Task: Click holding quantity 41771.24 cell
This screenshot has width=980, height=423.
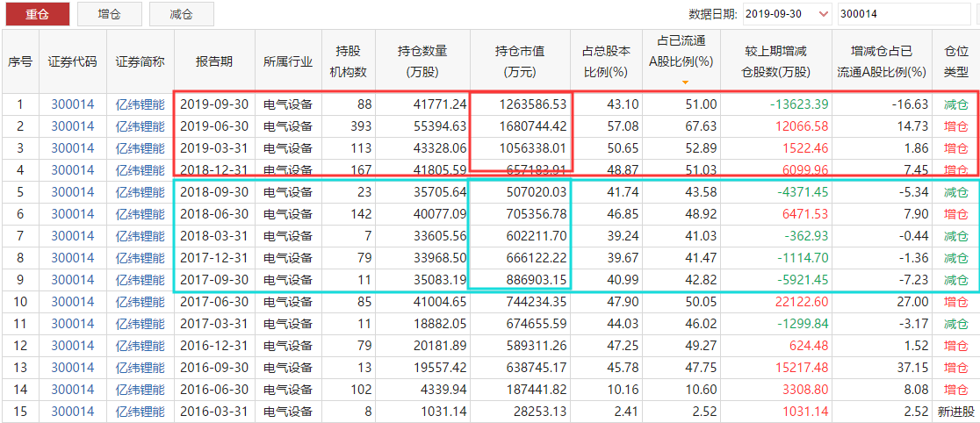Action: (422, 105)
